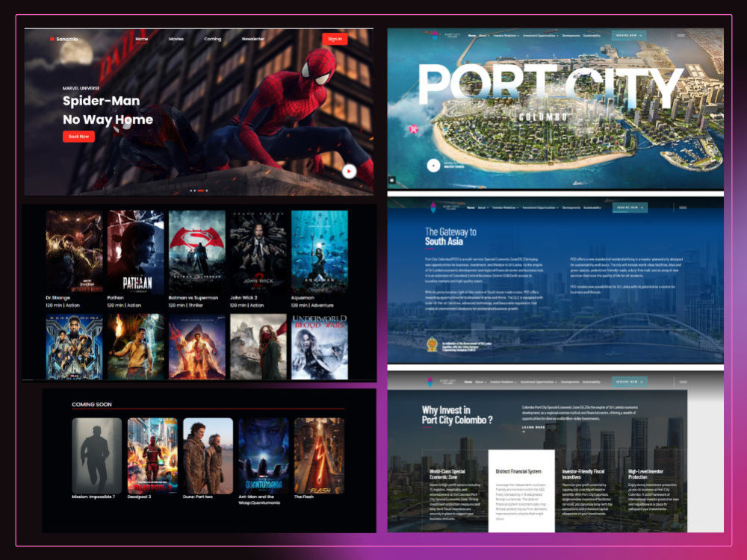Expand Investor Relations on the Why Invest screen
This screenshot has height=560, width=747.
pos(503,382)
